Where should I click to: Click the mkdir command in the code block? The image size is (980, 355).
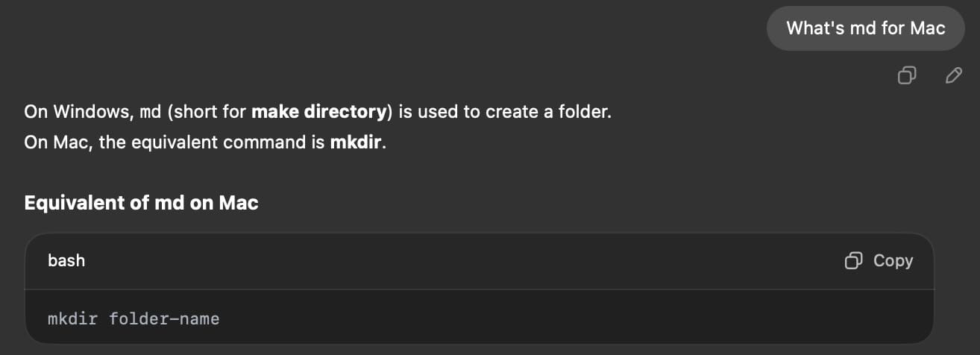pyautogui.click(x=72, y=319)
